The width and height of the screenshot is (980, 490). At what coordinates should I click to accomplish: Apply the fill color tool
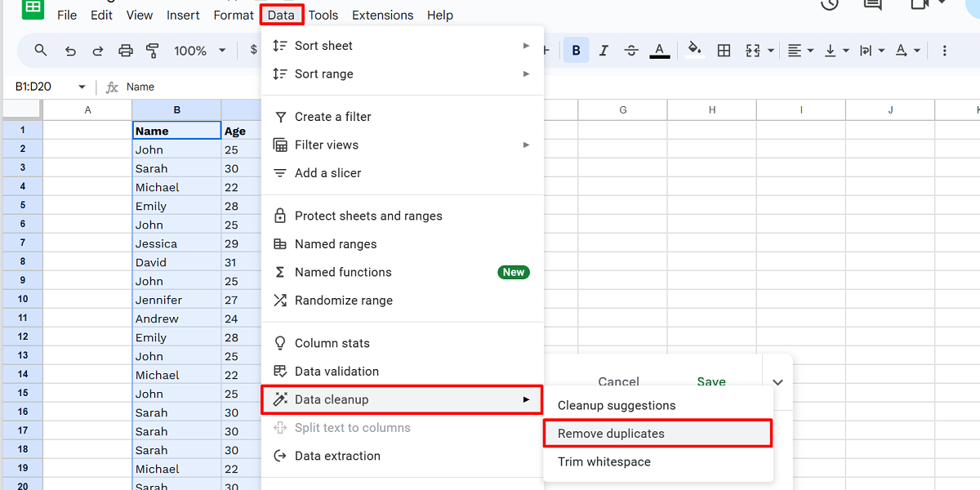coord(694,50)
